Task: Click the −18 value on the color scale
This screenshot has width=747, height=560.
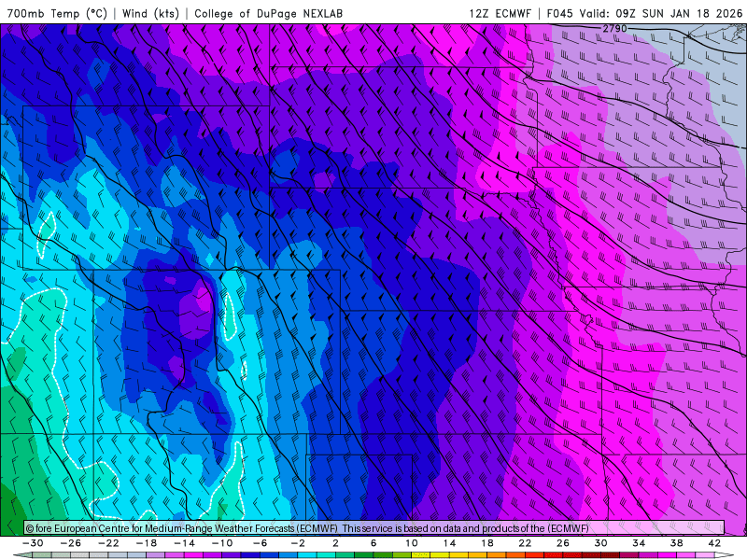Action: [147, 543]
